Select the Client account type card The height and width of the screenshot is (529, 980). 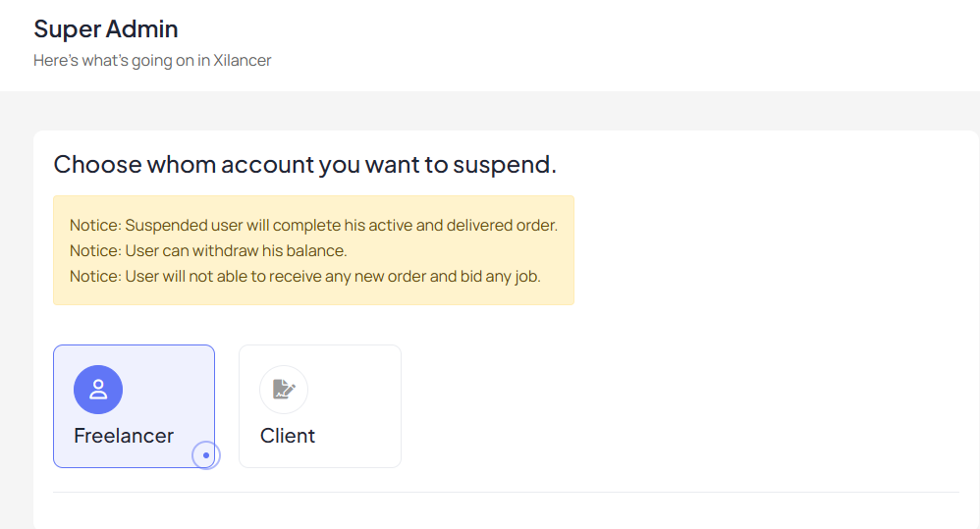320,406
